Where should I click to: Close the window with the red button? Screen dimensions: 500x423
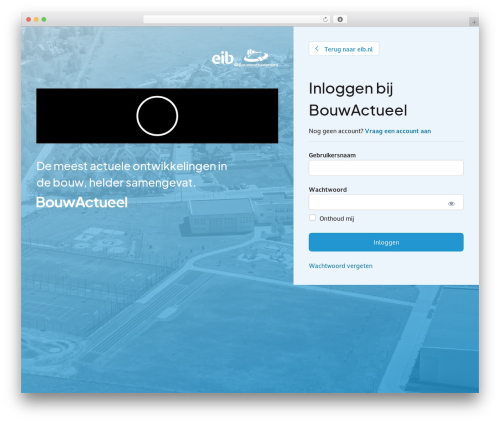click(29, 20)
